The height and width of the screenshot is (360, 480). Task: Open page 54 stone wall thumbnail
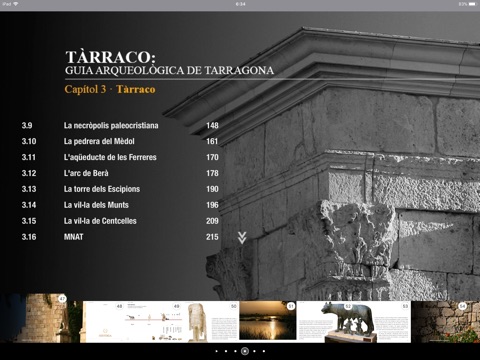pyautogui.click(x=445, y=322)
